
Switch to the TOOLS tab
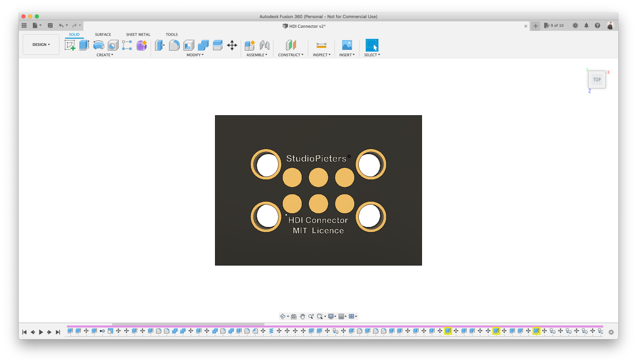172,34
